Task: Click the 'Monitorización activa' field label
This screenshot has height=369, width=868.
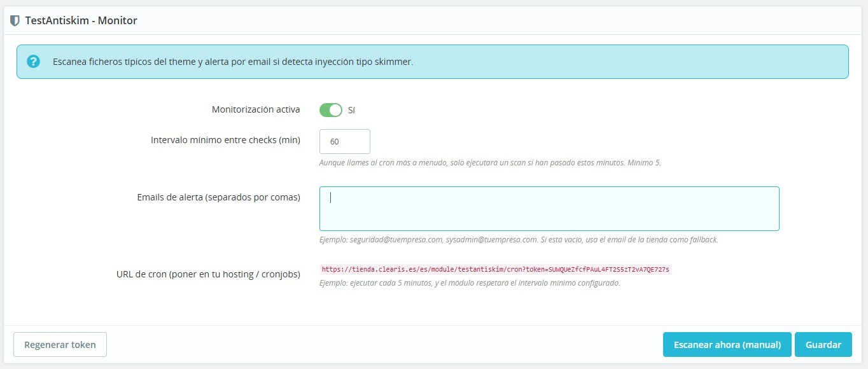Action: tap(256, 109)
